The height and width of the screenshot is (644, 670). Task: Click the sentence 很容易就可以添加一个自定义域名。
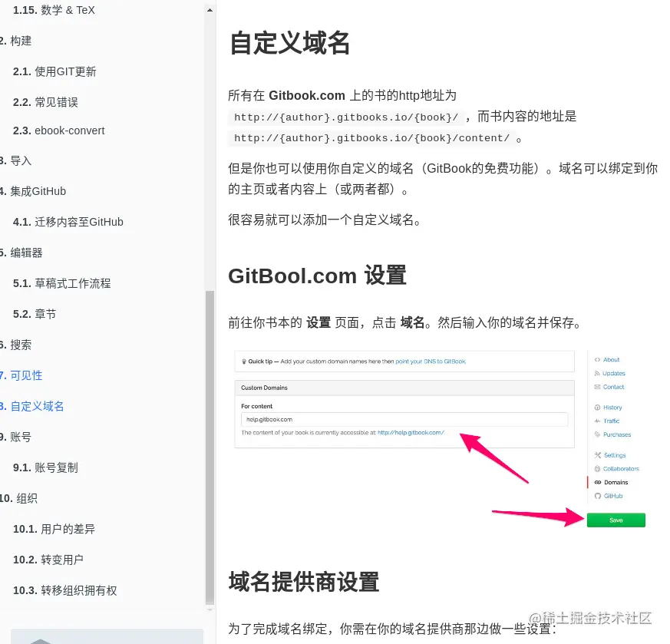point(325,220)
